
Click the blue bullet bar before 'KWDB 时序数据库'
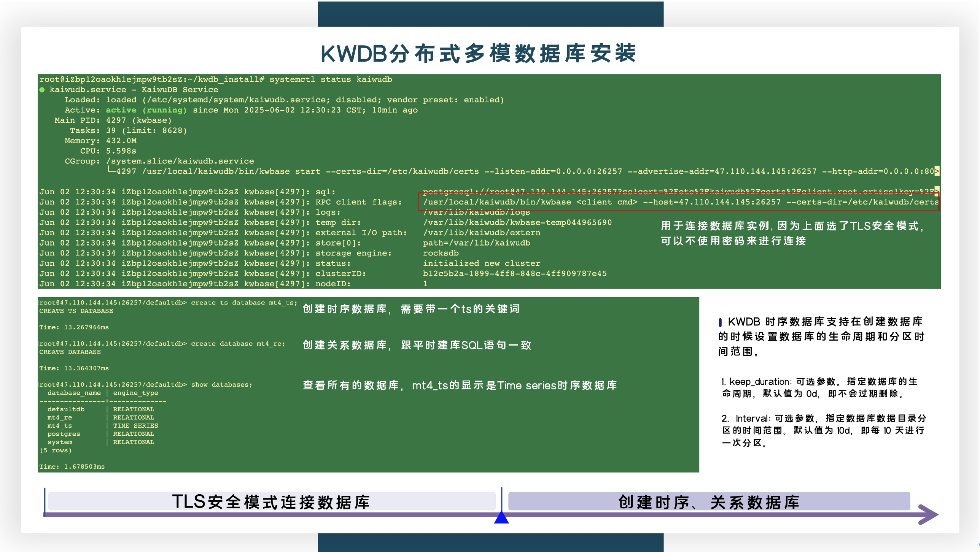point(720,322)
